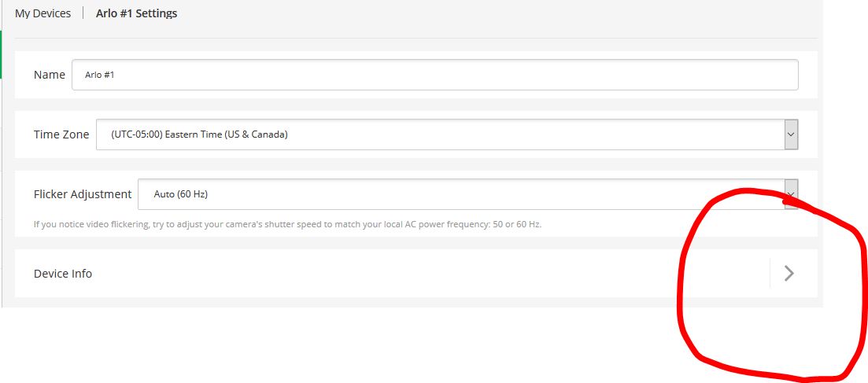Select the Auto (60 Hz) value text
Image resolution: width=868 pixels, height=383 pixels.
coord(180,194)
